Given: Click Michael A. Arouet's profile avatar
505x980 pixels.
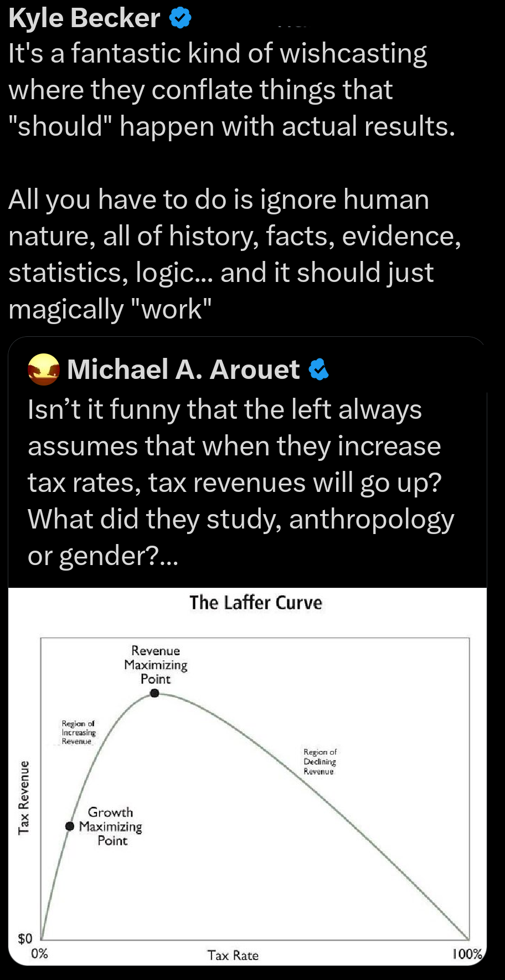Looking at the screenshot, I should [43, 370].
